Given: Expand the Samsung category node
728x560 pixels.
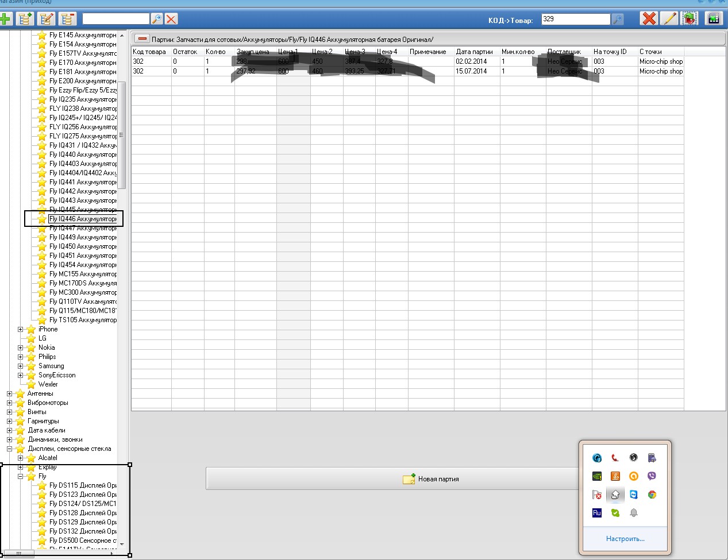Looking at the screenshot, I should [21, 366].
